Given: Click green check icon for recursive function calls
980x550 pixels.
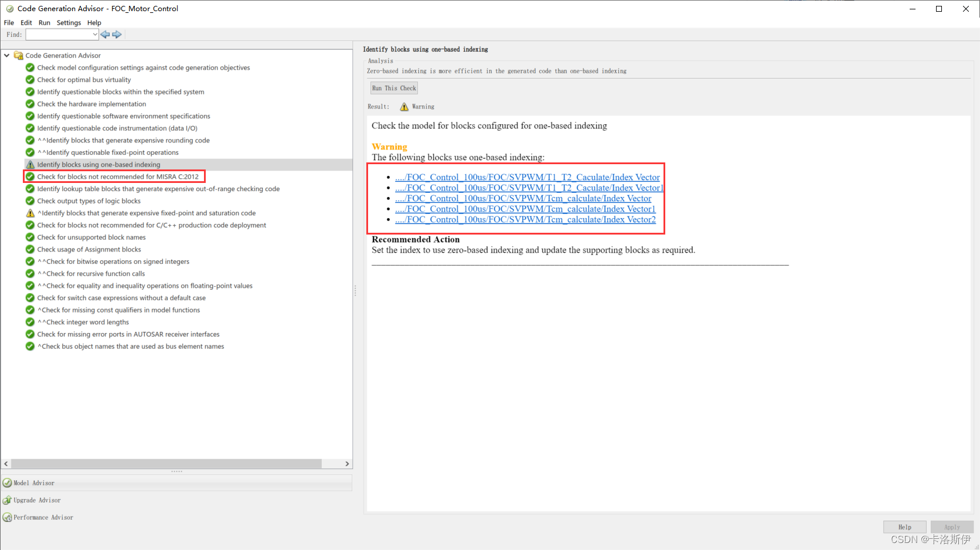Looking at the screenshot, I should tap(30, 274).
